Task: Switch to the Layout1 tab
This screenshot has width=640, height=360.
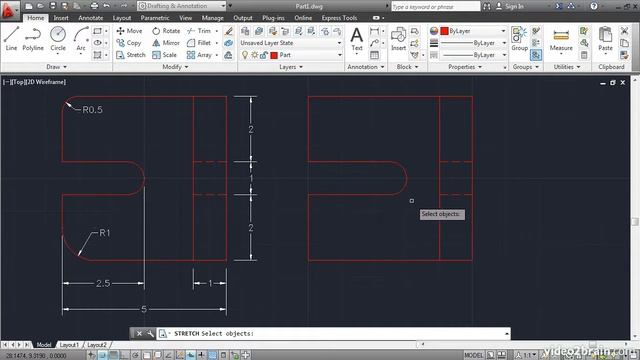Action: point(69,345)
